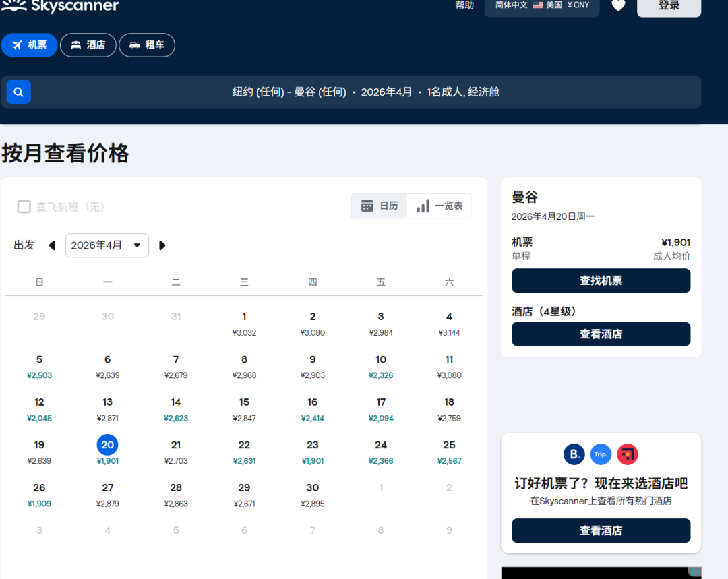Click the blue search magnifier icon
Screen dimensions: 728x579
pyautogui.click(x=19, y=92)
